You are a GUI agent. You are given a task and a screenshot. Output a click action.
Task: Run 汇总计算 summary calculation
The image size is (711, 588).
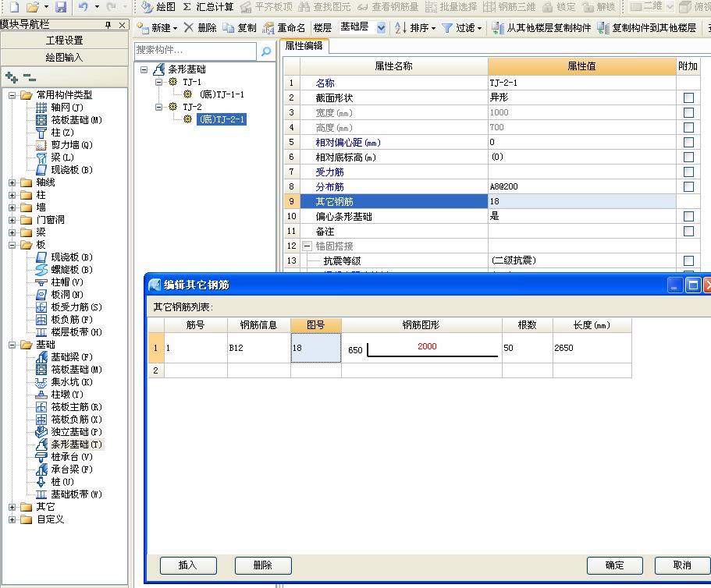(x=208, y=6)
